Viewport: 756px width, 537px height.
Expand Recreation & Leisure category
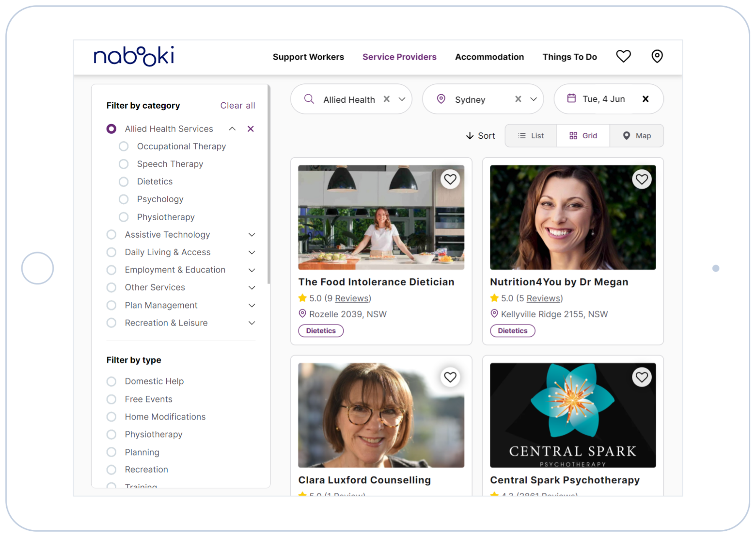(252, 323)
